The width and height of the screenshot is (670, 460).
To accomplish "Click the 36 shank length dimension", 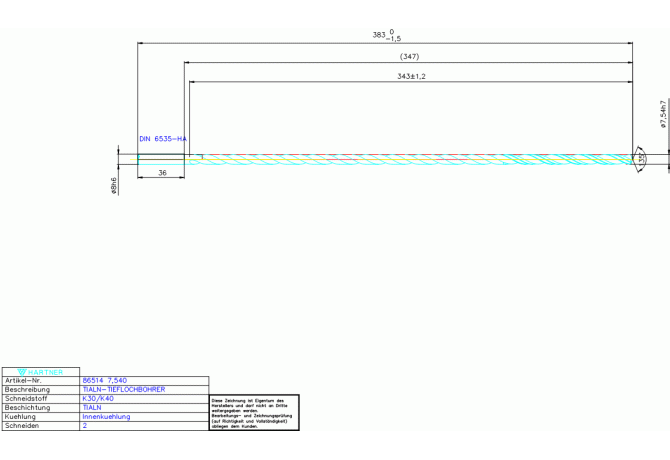I will click(162, 173).
